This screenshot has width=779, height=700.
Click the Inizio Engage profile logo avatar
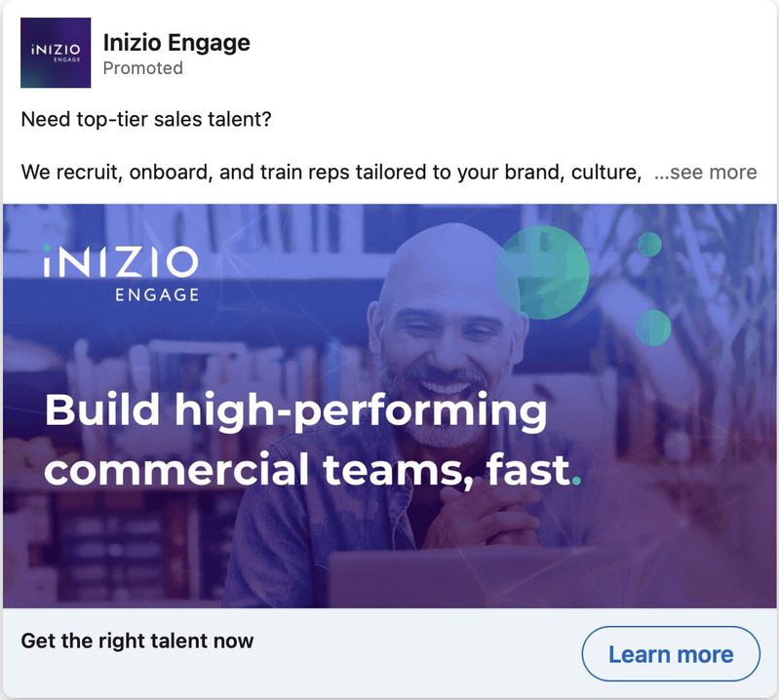(x=56, y=54)
